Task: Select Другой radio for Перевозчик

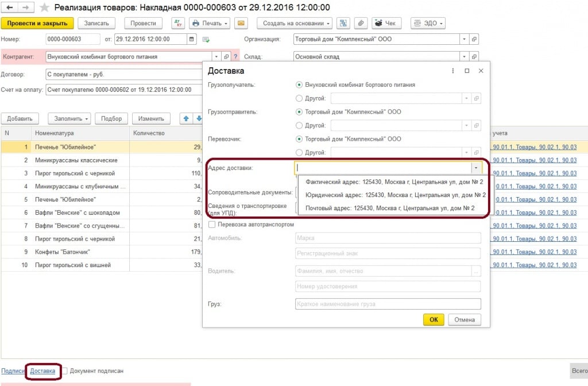Action: [x=299, y=152]
